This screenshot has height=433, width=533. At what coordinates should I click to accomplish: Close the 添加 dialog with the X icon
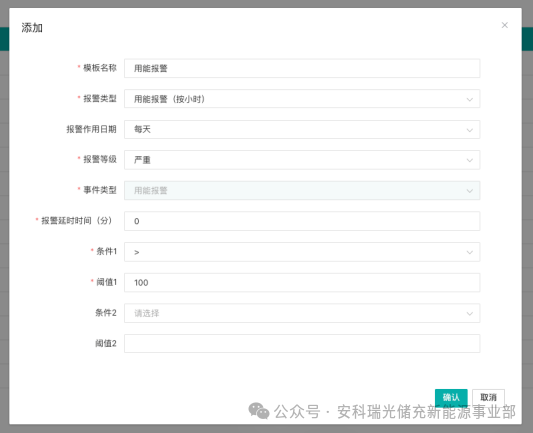tap(504, 25)
